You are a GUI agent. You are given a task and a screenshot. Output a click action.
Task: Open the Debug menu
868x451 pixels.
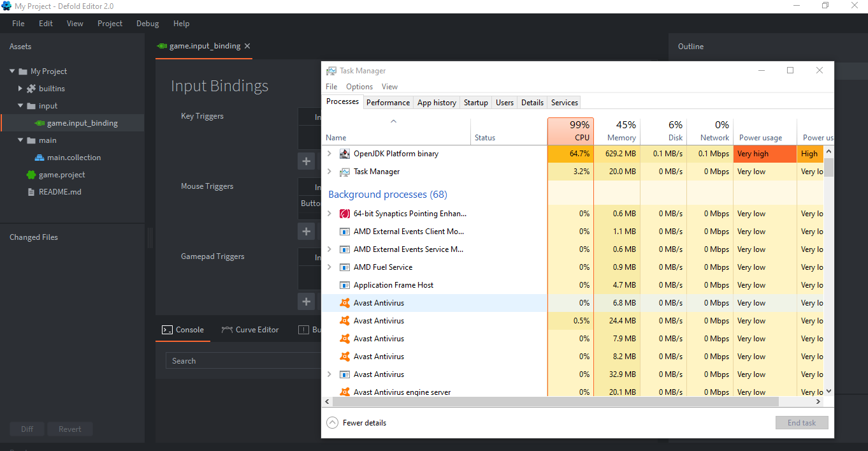(147, 23)
